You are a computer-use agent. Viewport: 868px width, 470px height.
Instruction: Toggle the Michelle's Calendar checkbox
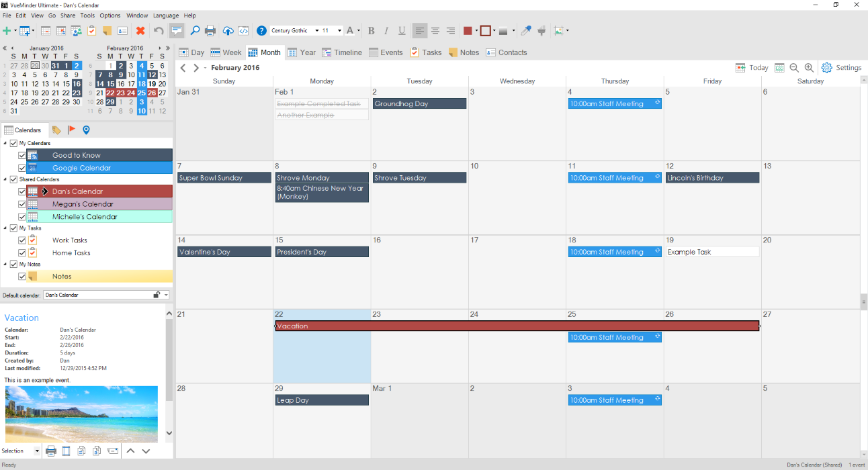(22, 217)
